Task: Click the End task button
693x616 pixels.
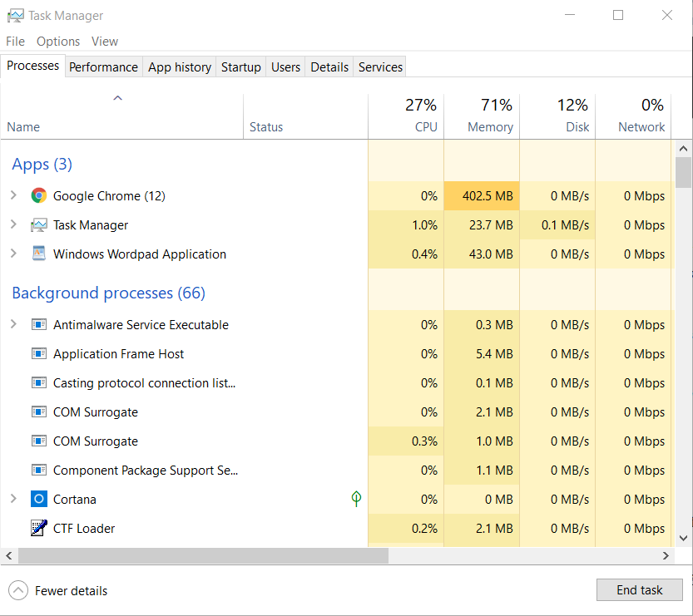Action: 640,590
